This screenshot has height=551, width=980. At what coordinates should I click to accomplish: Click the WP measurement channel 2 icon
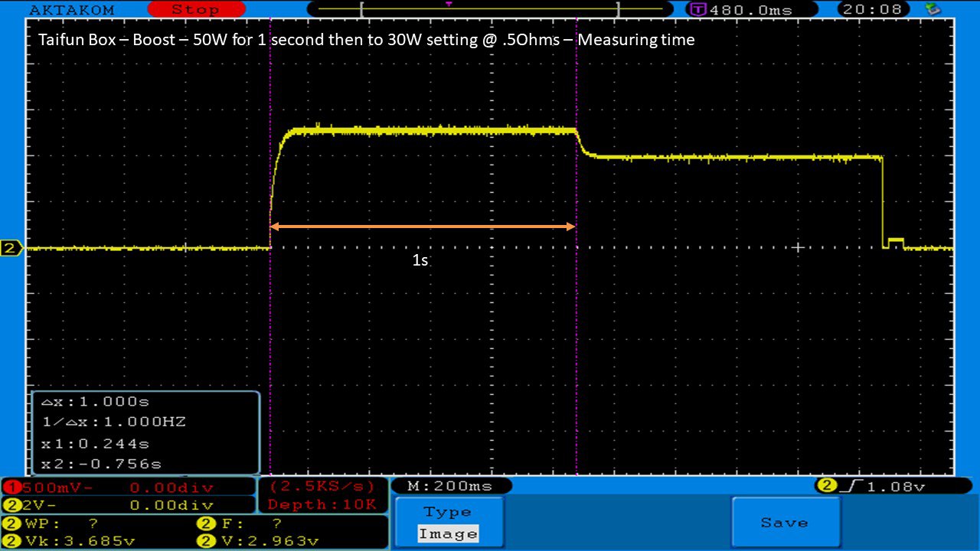(x=11, y=524)
